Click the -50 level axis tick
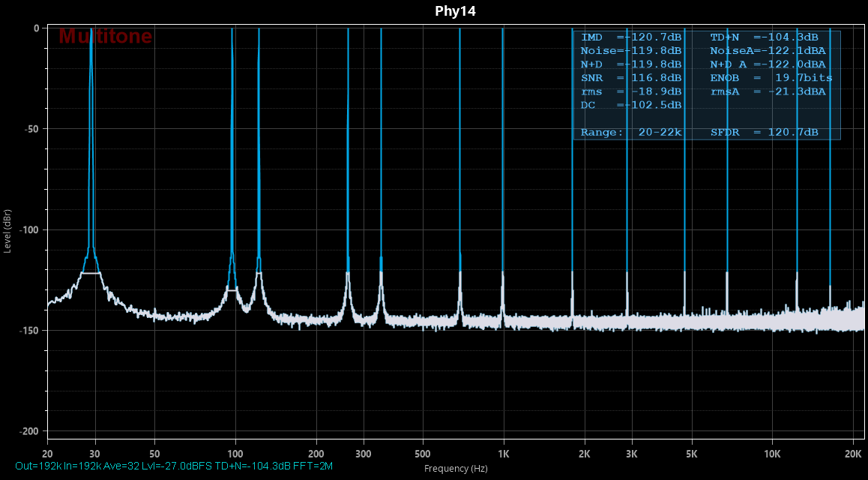This screenshot has width=868, height=480. click(x=31, y=129)
